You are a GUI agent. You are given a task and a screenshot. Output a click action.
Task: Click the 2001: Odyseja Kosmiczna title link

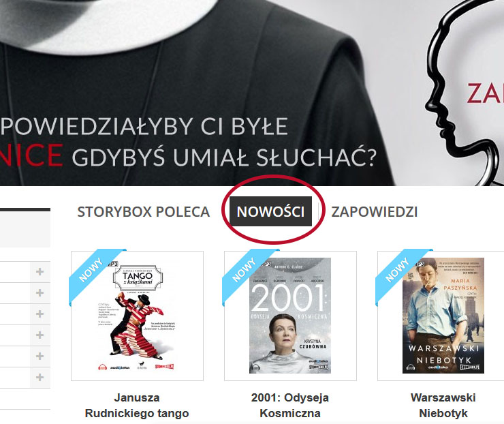(x=290, y=406)
